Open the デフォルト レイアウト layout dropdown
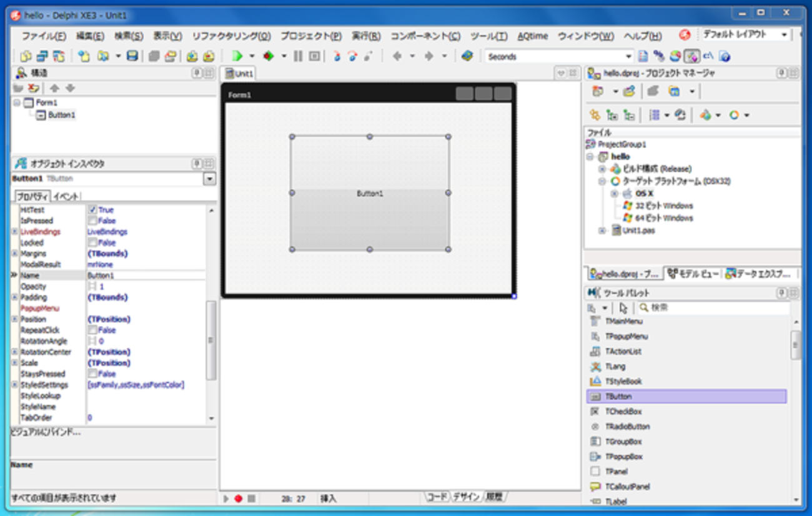 pos(784,35)
